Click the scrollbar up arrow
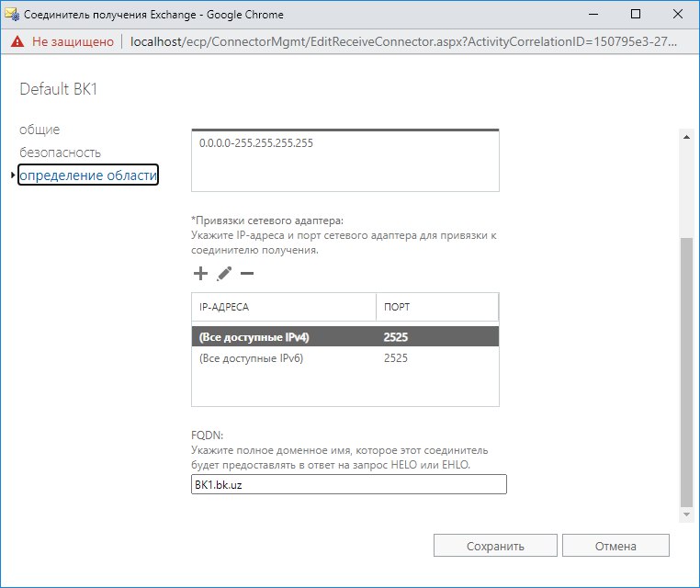The width and height of the screenshot is (700, 588). point(686,137)
